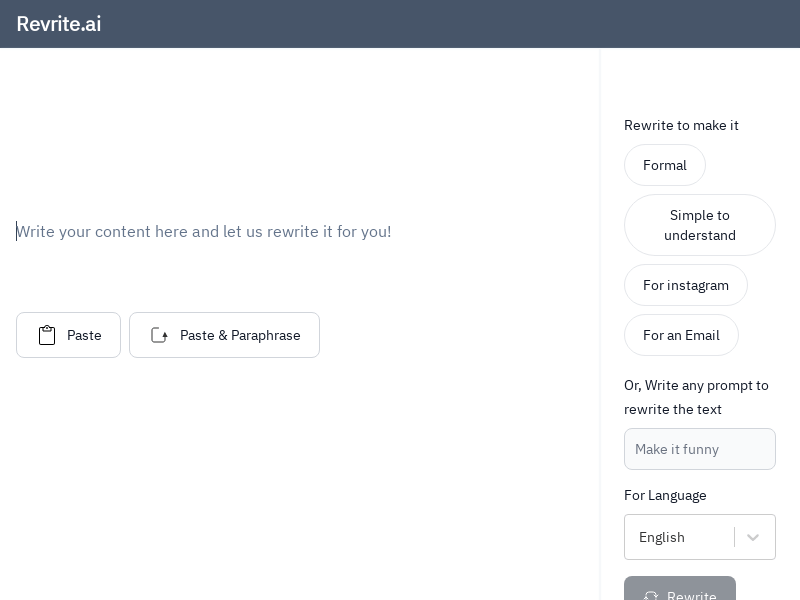Pick the For instagram rewrite style

click(x=686, y=285)
